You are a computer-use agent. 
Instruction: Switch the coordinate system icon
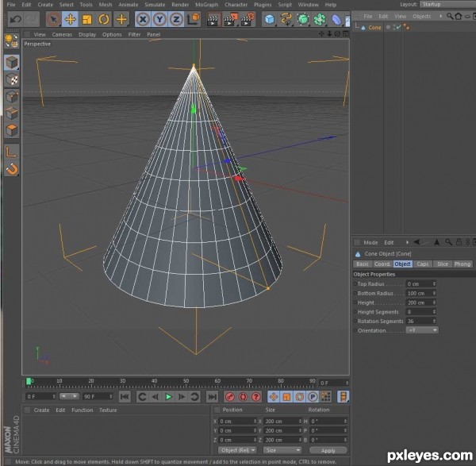coord(193,19)
